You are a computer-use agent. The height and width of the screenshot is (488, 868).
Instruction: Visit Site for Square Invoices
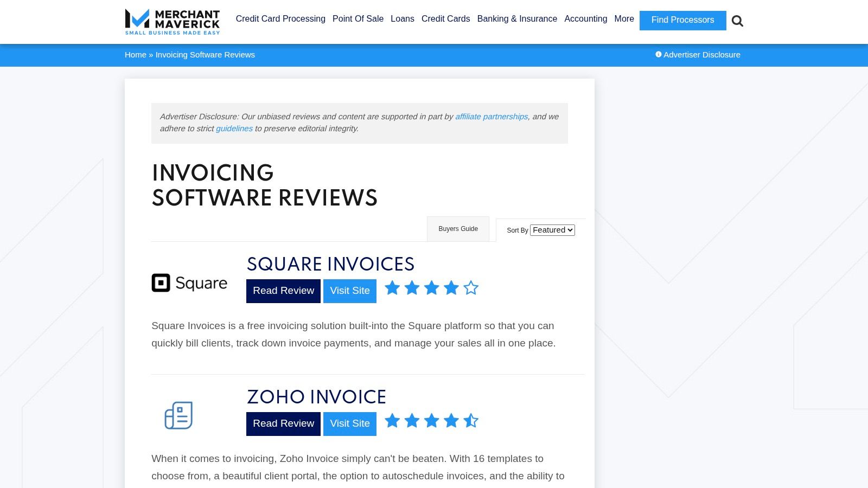click(350, 291)
